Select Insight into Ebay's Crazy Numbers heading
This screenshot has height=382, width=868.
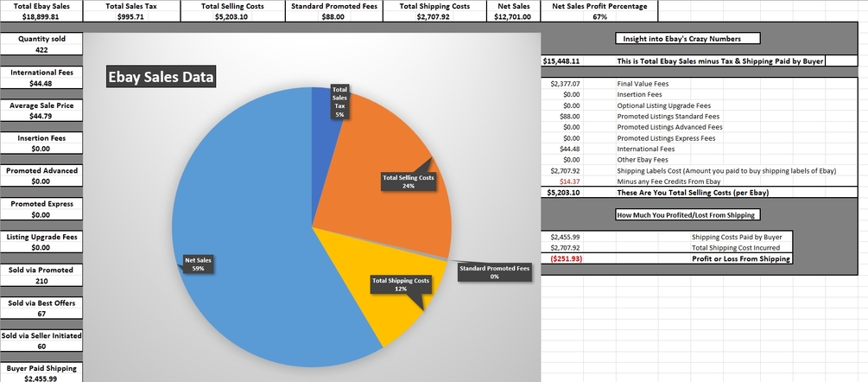687,38
